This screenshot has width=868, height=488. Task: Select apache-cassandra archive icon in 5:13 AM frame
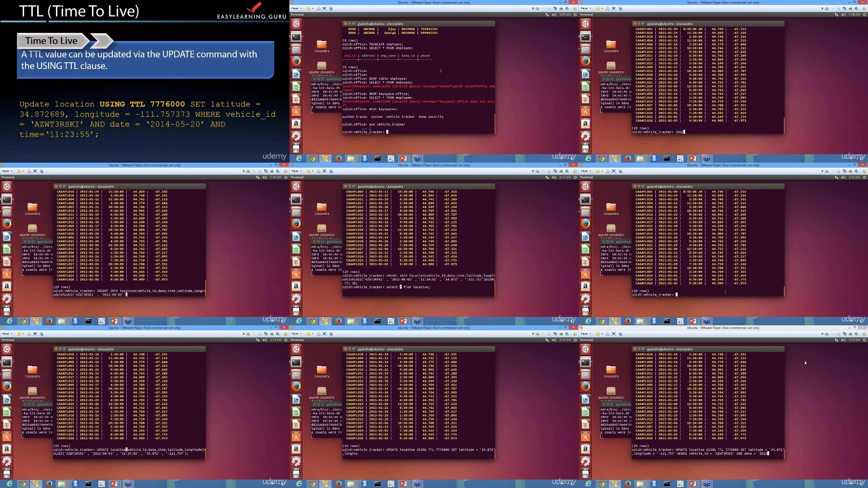32,392
